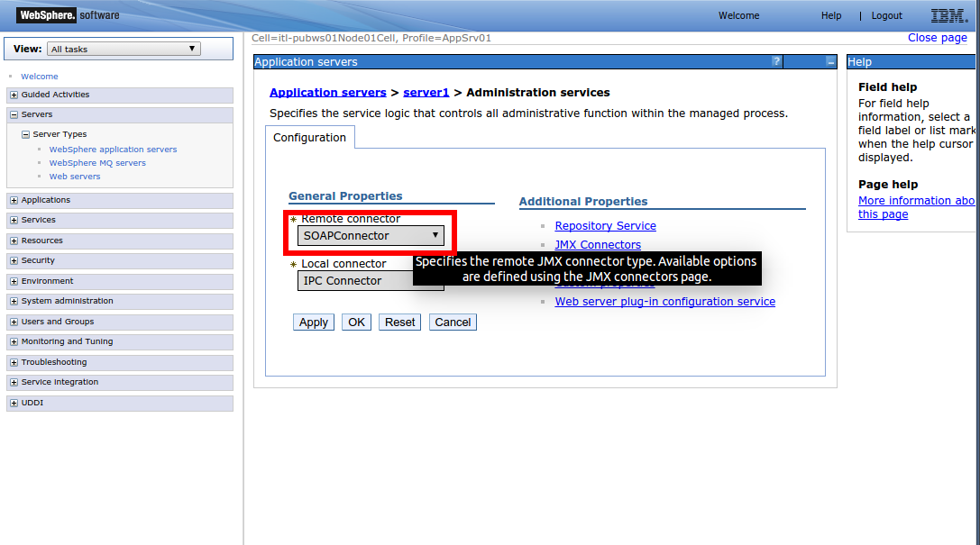Image resolution: width=980 pixels, height=545 pixels.
Task: Click the Troubleshooting label
Action: click(54, 362)
